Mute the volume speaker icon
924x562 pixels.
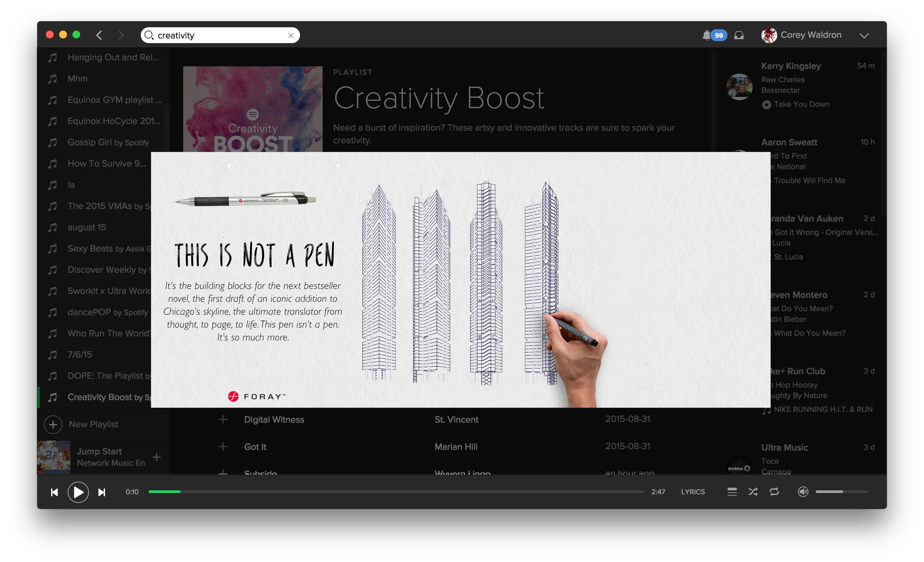coord(803,492)
